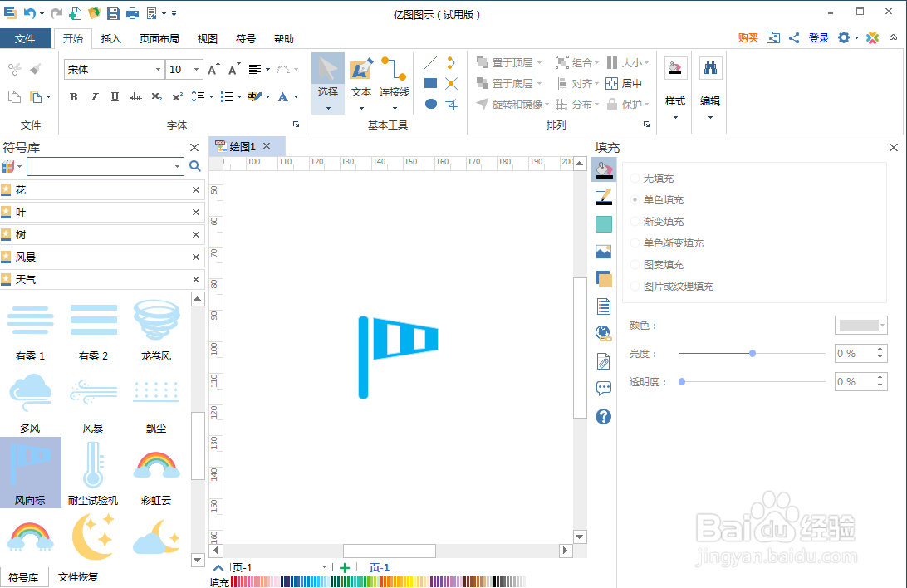907x588 pixels.
Task: Activate the Select pointer tool
Action: pos(328,82)
